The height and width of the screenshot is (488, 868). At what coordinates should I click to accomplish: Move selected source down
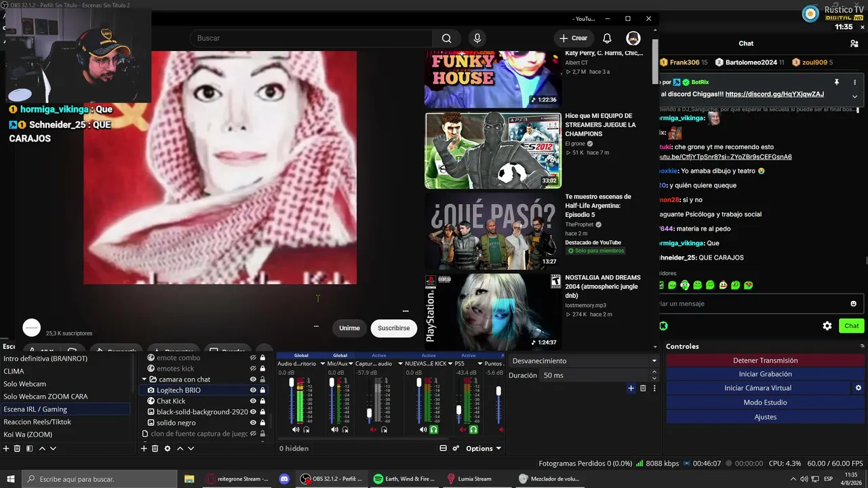point(191,449)
